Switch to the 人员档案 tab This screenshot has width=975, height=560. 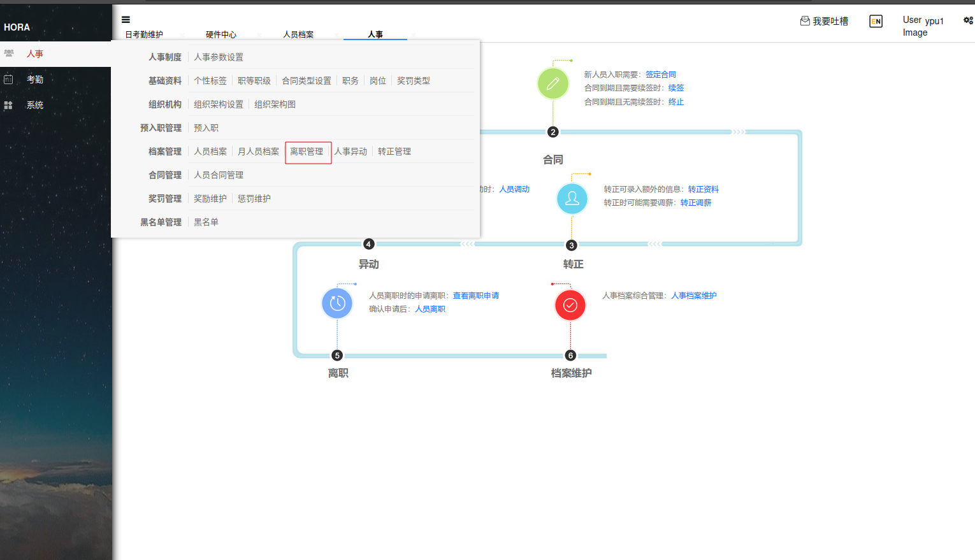point(299,34)
